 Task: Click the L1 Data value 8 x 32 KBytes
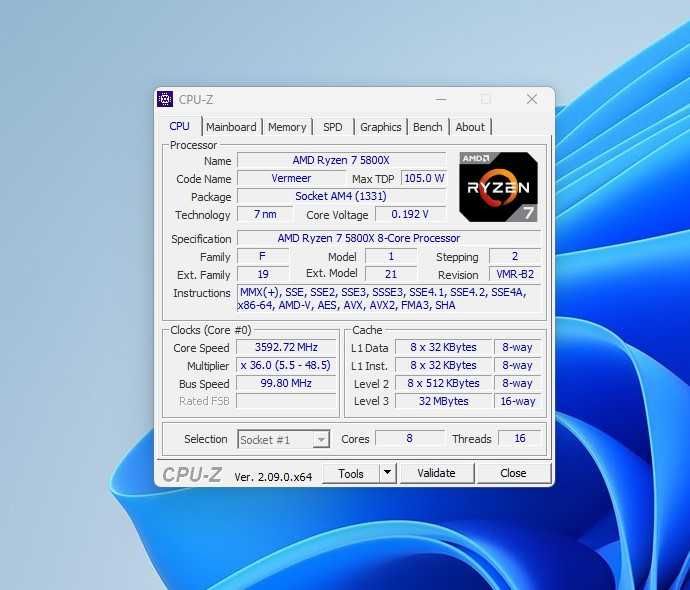444,347
